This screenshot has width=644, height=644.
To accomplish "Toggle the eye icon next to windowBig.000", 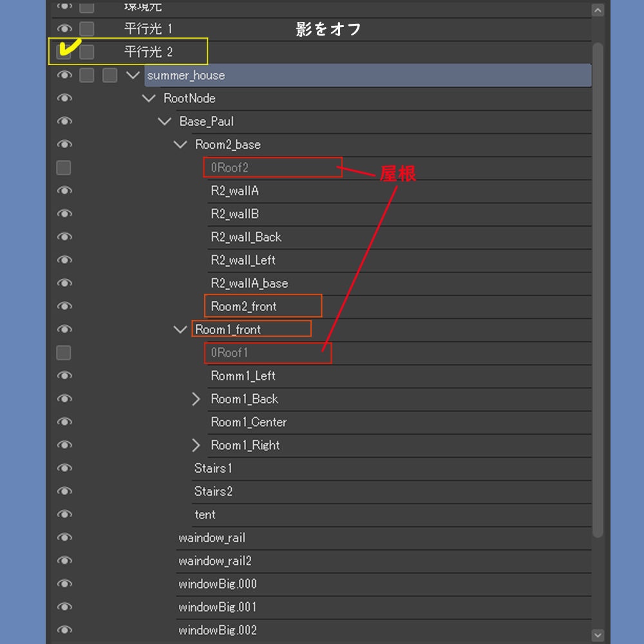I will [x=64, y=584].
